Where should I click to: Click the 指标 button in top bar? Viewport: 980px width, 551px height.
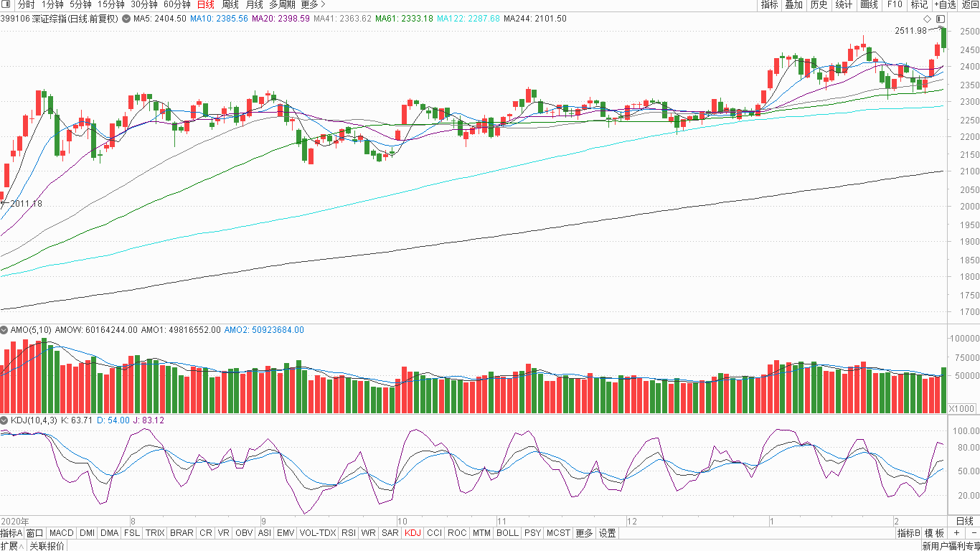(x=769, y=4)
